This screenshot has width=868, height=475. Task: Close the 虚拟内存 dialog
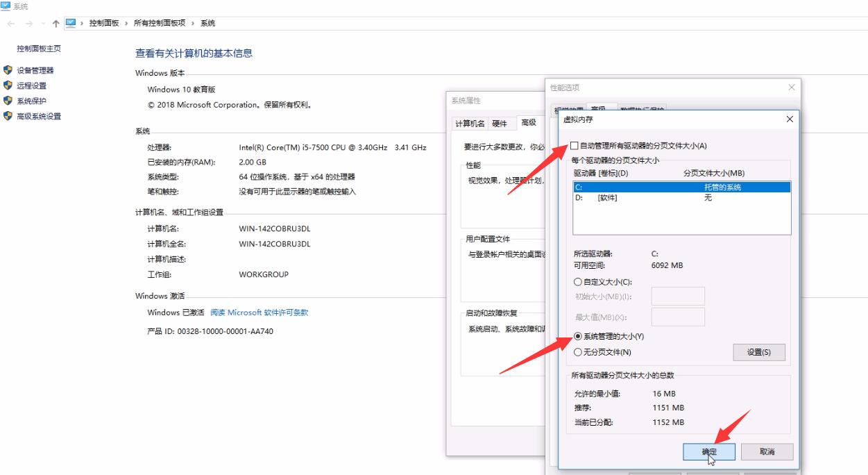pyautogui.click(x=789, y=119)
